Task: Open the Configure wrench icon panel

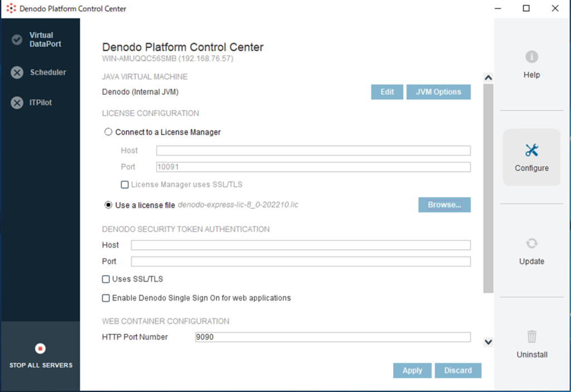Action: tap(531, 150)
